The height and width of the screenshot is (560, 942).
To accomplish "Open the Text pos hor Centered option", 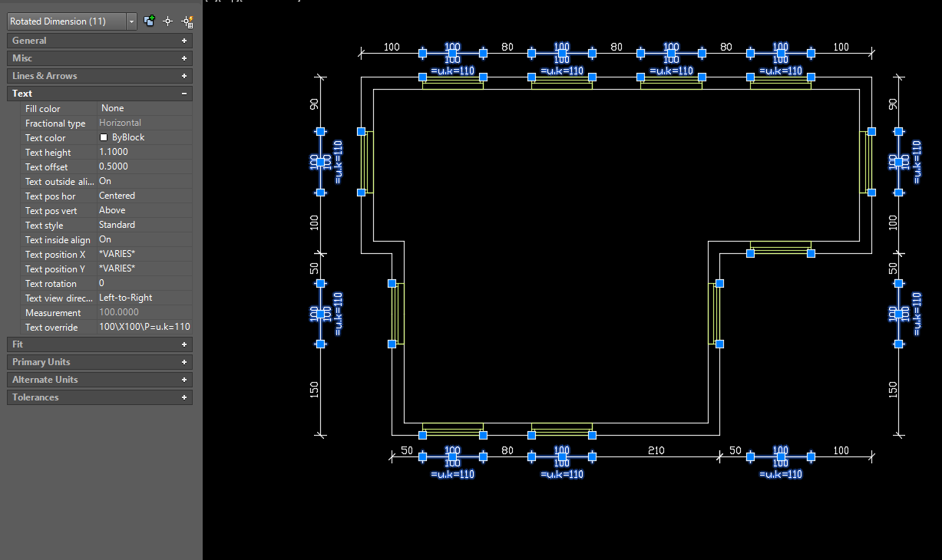I will [x=144, y=196].
